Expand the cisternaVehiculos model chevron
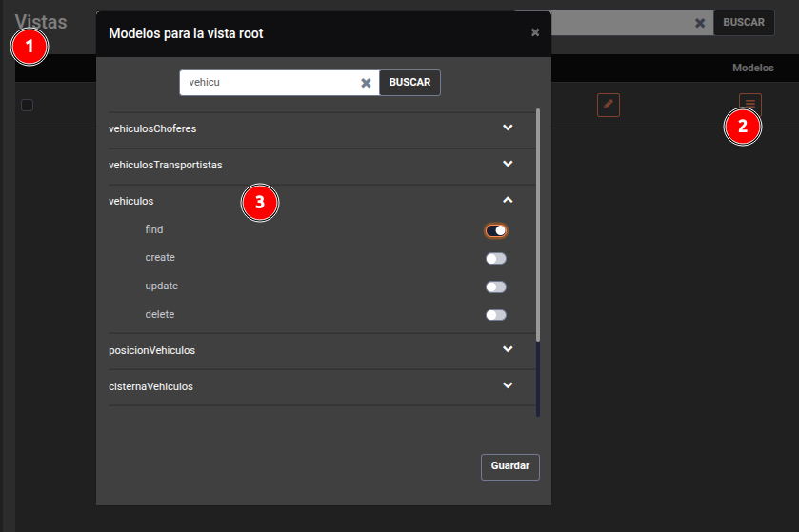This screenshot has height=532, width=799. (x=508, y=386)
